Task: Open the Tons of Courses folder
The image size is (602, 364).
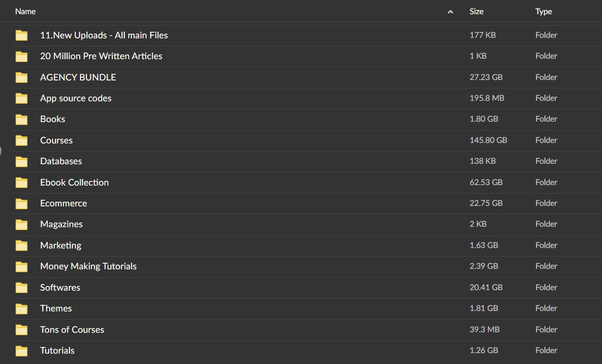Action: click(72, 329)
